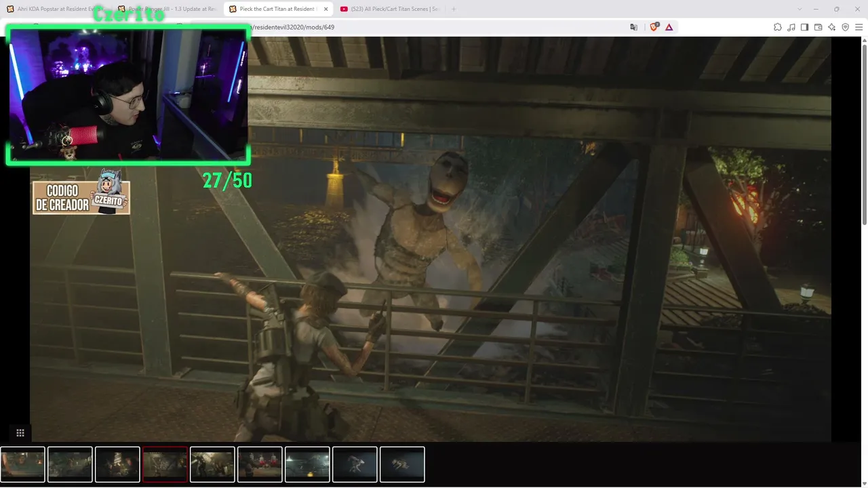Click the translate page icon
The image size is (868, 488).
point(633,27)
